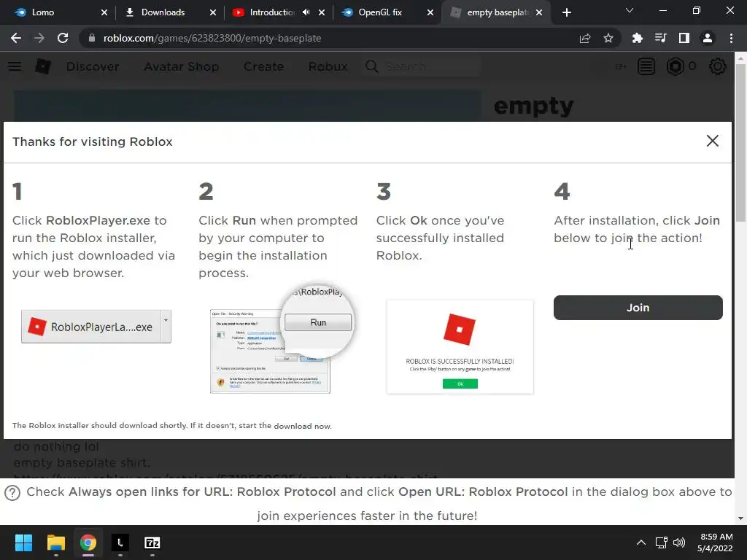Image resolution: width=747 pixels, height=560 pixels.
Task: Open the Robux menu item
Action: click(x=328, y=66)
